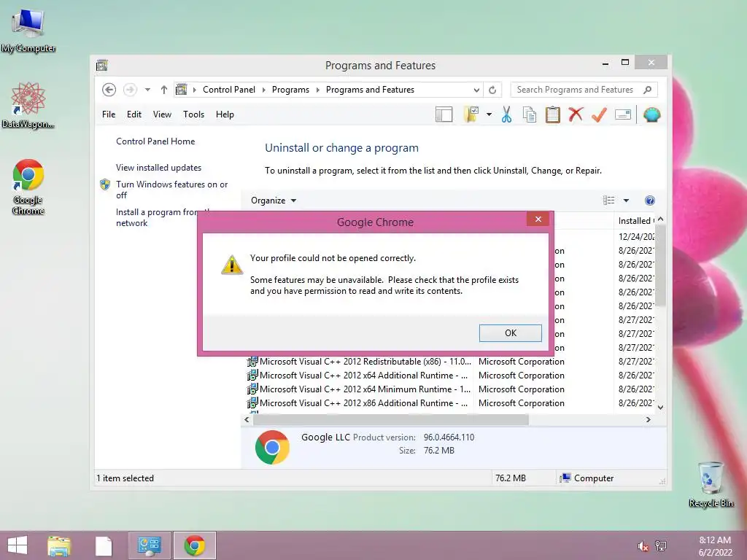Close the Google Chrome error dialog

click(538, 219)
